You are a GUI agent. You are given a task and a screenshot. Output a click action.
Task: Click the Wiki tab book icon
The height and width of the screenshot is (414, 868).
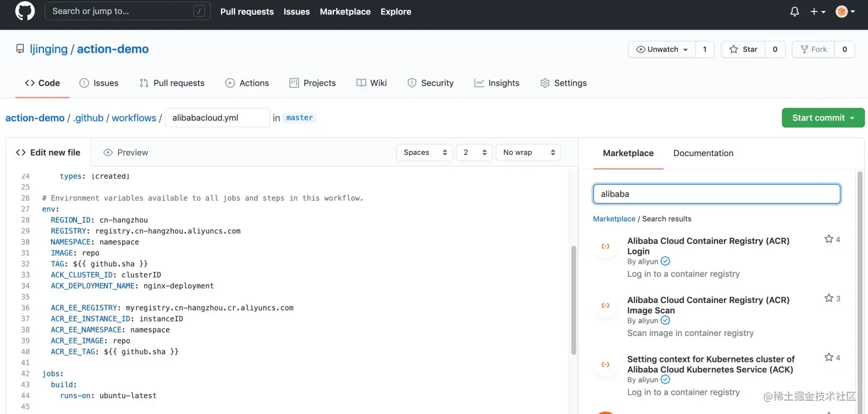pos(361,83)
